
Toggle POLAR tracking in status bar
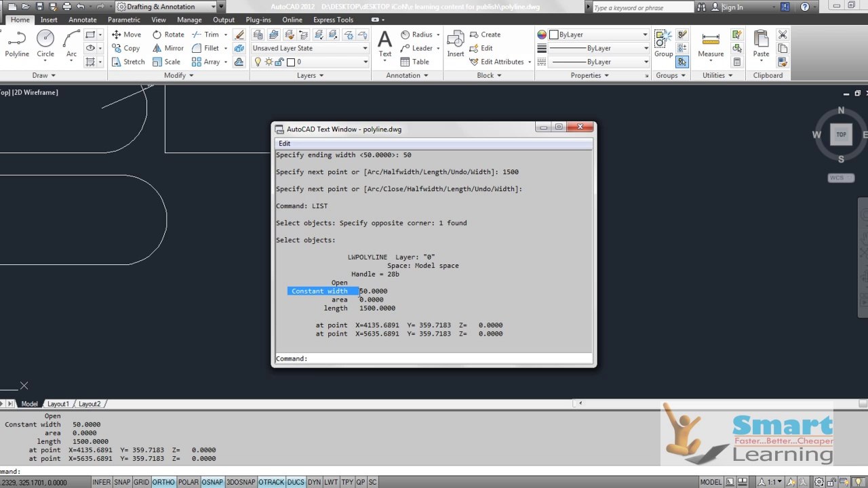[189, 482]
